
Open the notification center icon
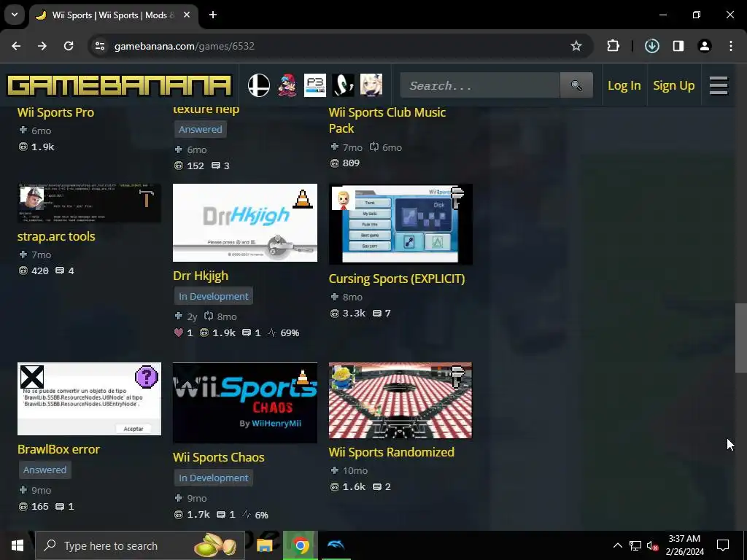coord(723,545)
